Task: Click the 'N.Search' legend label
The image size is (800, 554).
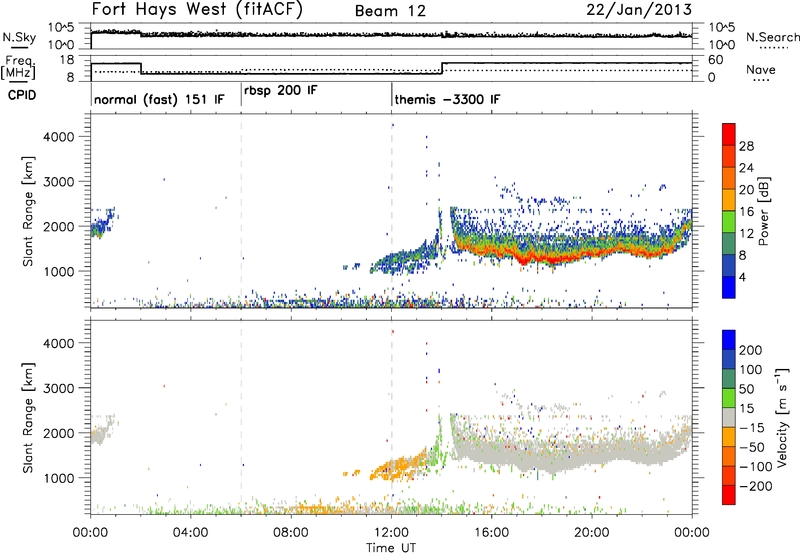Action: 773,37
